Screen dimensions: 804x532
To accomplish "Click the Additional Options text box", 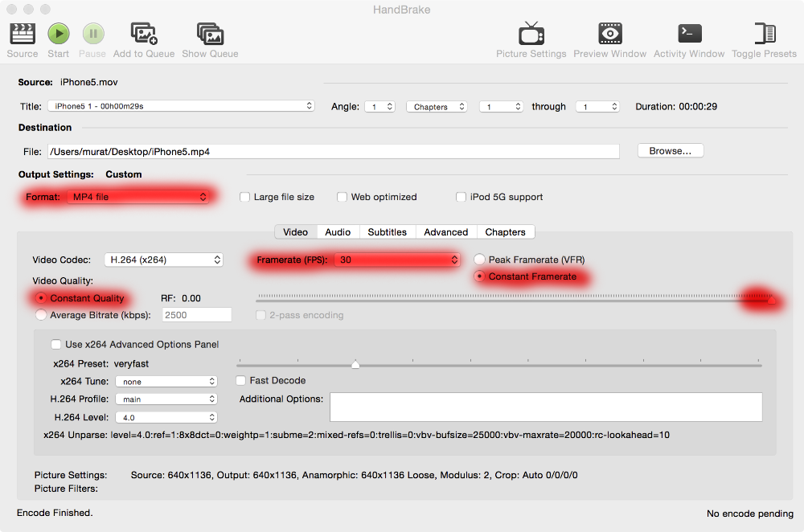I will (546, 407).
